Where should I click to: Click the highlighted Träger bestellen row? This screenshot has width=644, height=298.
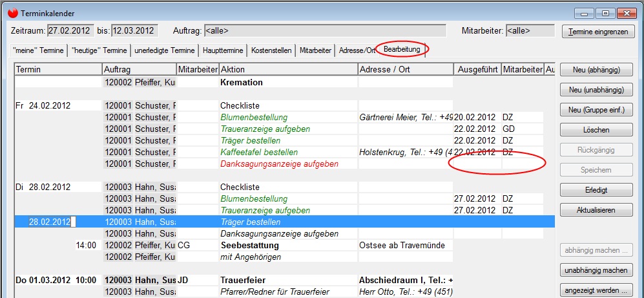[x=285, y=222]
